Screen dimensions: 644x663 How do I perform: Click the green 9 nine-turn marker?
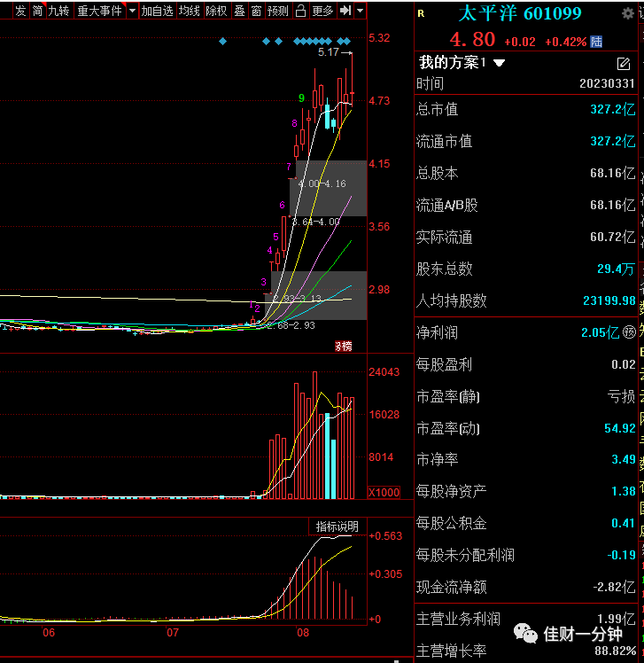(x=301, y=98)
